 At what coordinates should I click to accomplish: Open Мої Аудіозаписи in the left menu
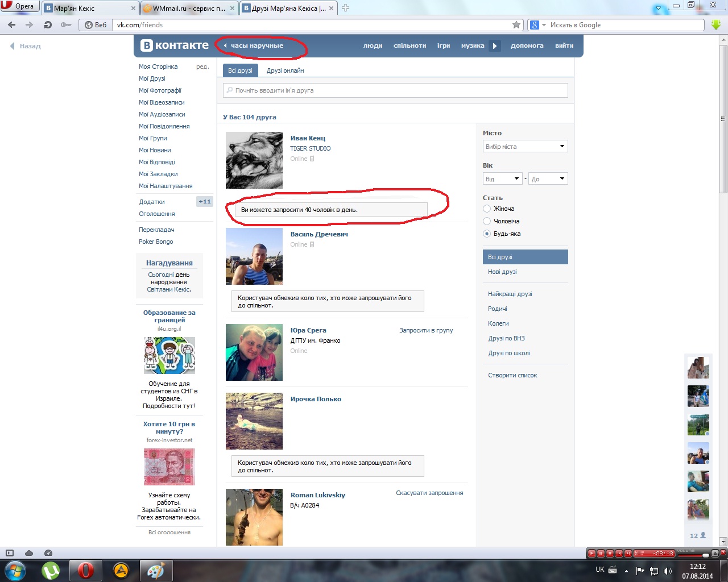pos(162,114)
